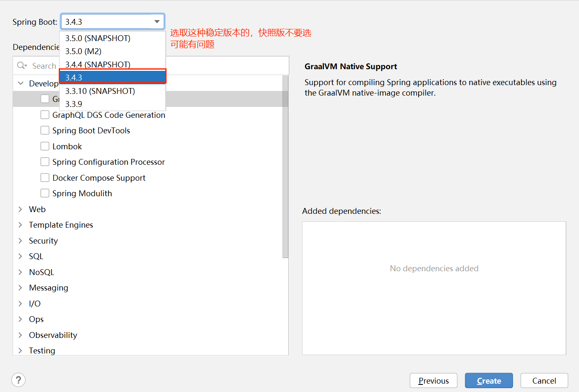Click the Cancel button
Viewport: 579px width, 392px height.
pos(544,381)
